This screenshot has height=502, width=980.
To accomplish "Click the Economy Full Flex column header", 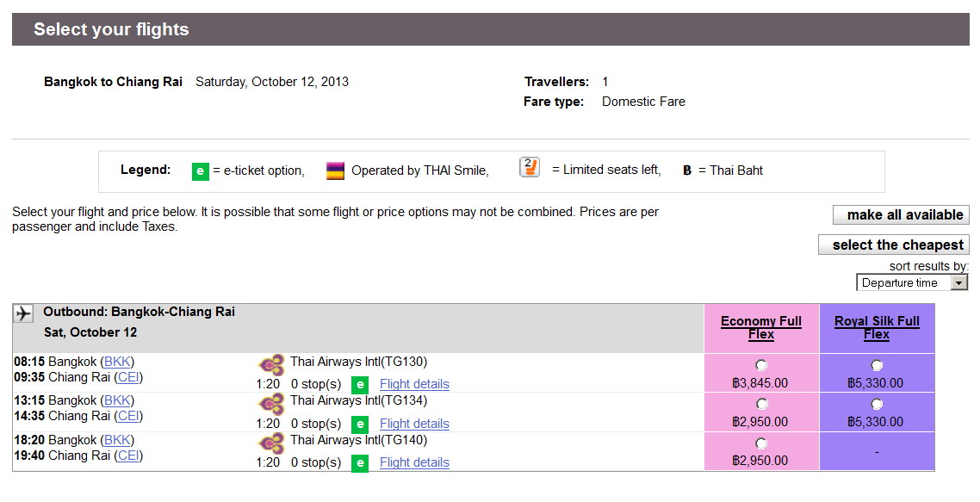I will pos(761,327).
